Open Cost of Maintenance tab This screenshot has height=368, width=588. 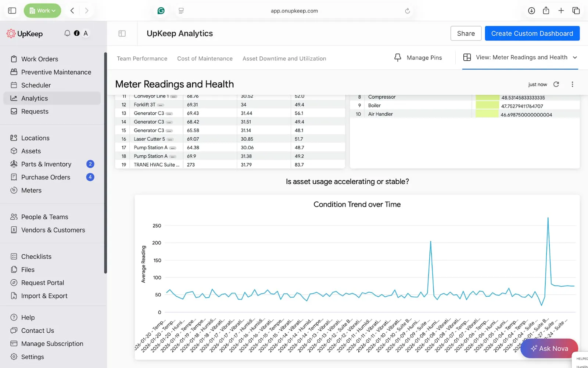205,59
